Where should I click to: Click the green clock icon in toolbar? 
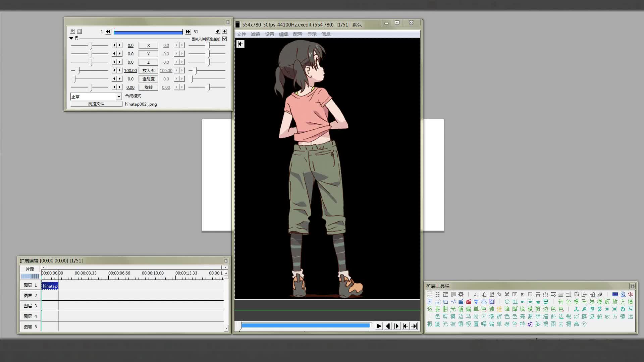pyautogui.click(x=507, y=302)
